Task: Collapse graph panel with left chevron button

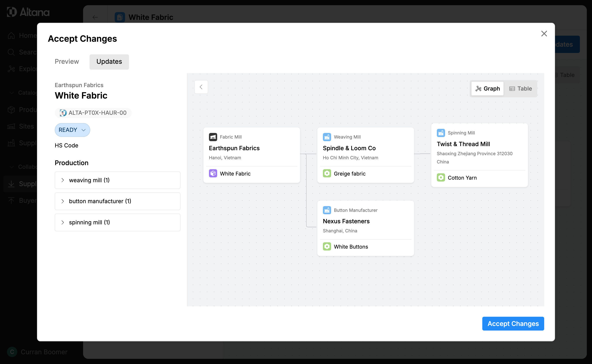Action: tap(201, 87)
